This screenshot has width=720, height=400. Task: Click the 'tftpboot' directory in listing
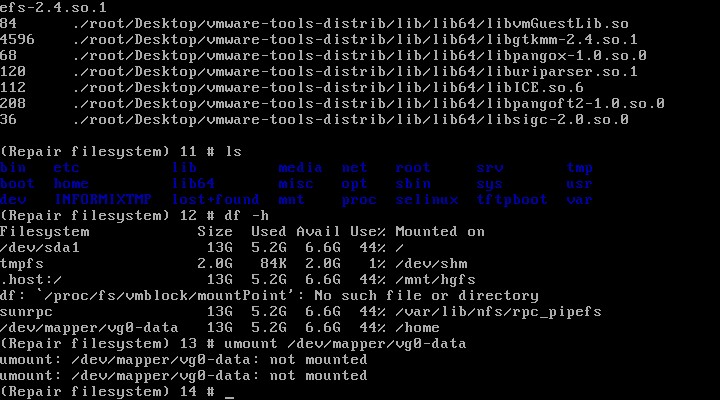click(511, 199)
